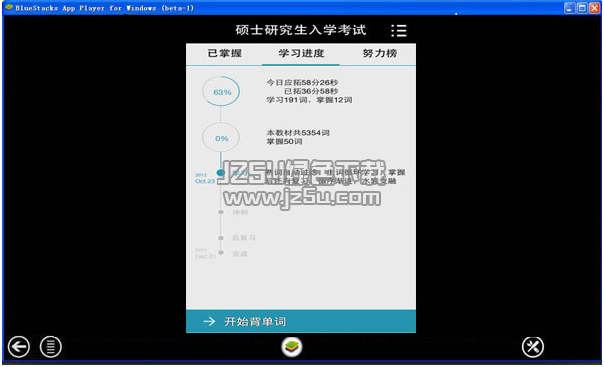This screenshot has height=367, width=604.
Task: Click the text 今日应拓58分26秒
Action: (302, 82)
